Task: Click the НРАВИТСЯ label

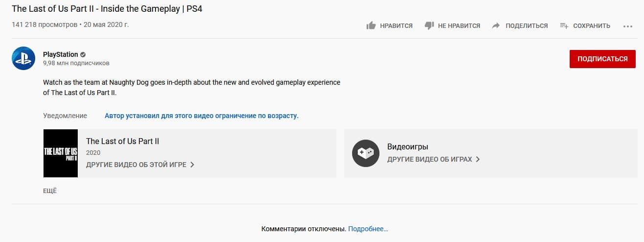Action: [396, 25]
